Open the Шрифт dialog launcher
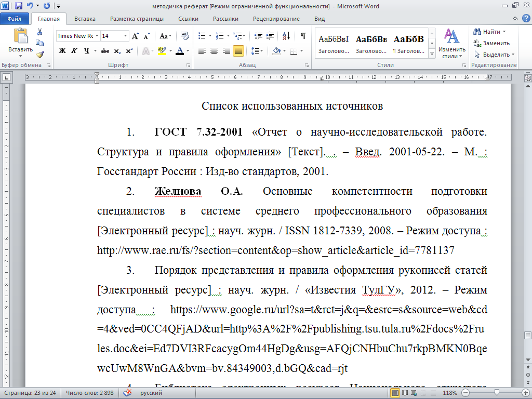Viewport: 532px width, 399px height. (x=188, y=65)
